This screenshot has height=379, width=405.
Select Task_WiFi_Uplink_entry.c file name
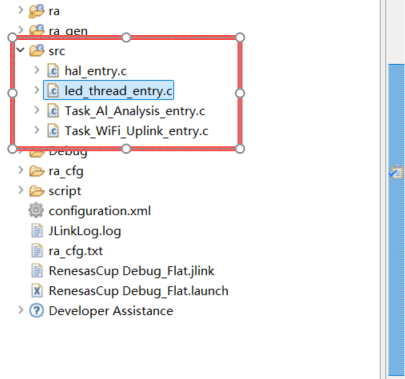coord(136,131)
